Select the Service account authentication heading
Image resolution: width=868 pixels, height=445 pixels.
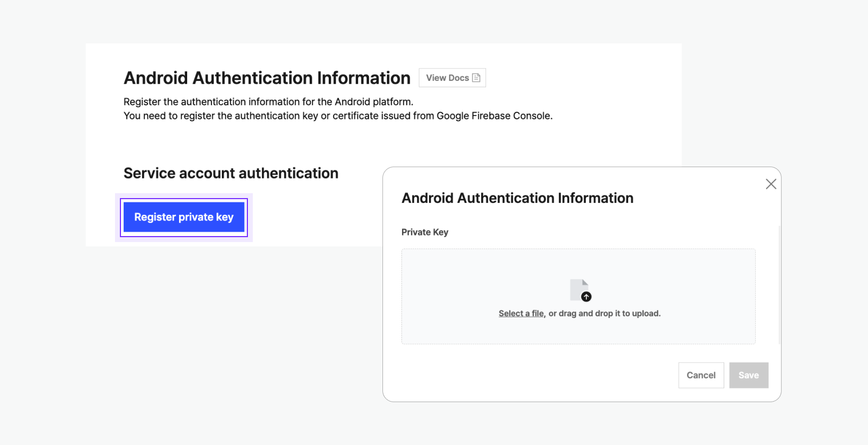[231, 173]
